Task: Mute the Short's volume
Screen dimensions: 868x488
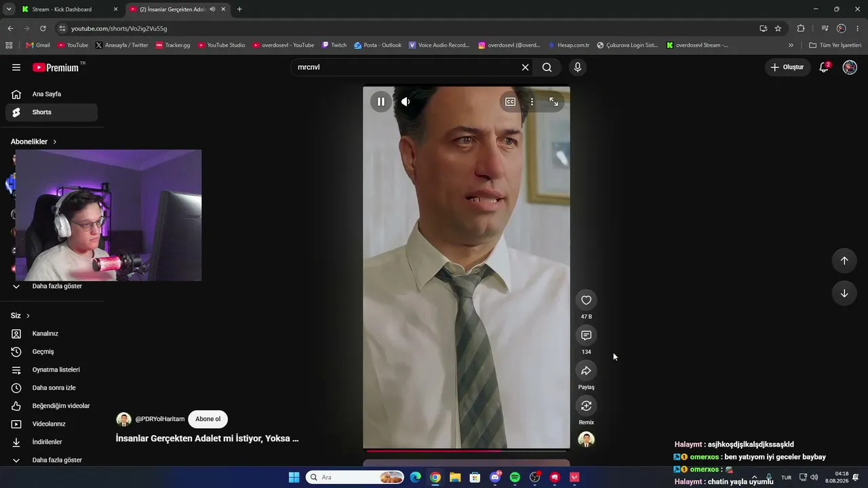Action: (406, 102)
